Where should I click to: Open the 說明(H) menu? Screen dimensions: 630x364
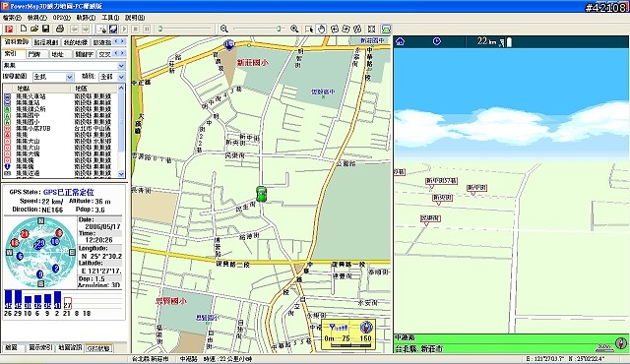[x=135, y=18]
